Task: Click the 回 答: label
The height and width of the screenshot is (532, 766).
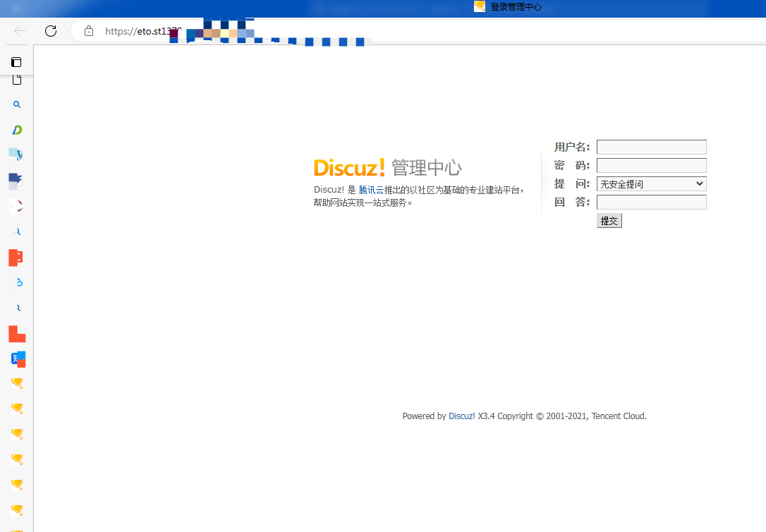Action: (x=572, y=202)
